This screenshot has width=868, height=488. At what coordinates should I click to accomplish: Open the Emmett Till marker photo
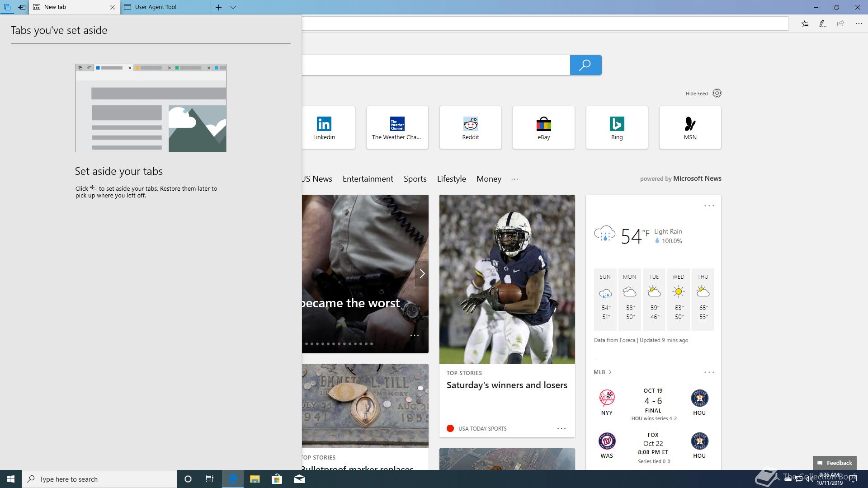[365, 406]
